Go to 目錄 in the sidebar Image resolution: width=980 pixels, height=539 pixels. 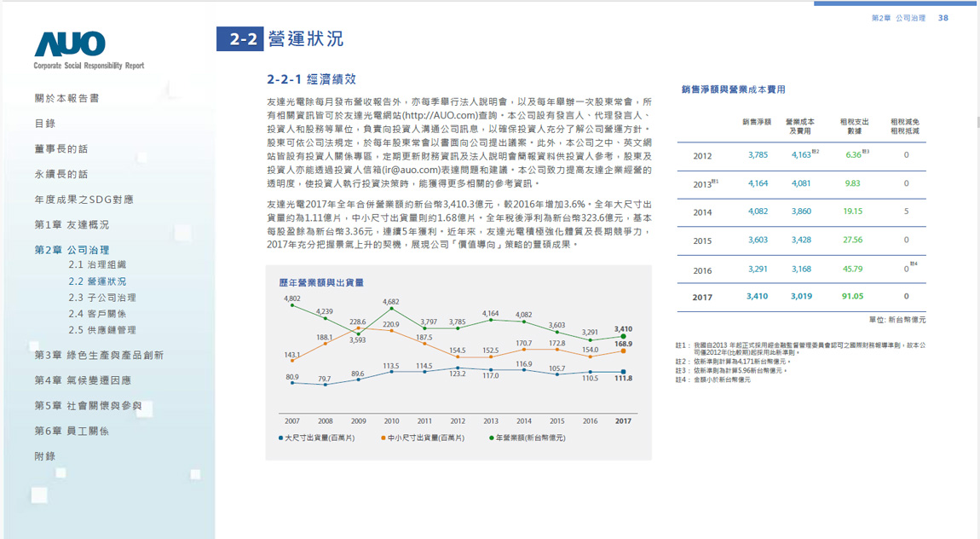45,124
